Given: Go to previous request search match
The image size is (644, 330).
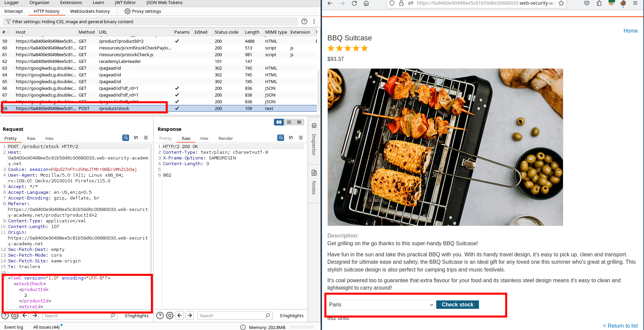Looking at the screenshot, I should pyautogui.click(x=25, y=316).
